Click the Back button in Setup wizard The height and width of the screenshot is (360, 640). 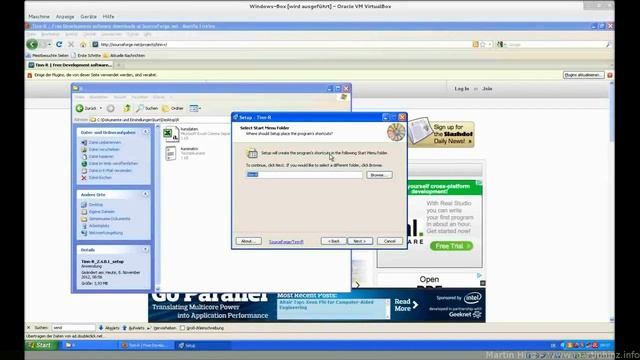(333, 241)
